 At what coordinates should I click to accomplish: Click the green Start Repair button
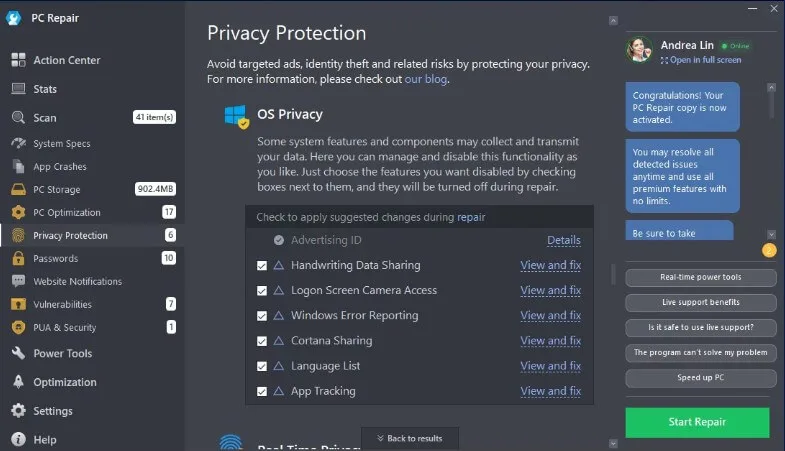pos(697,422)
